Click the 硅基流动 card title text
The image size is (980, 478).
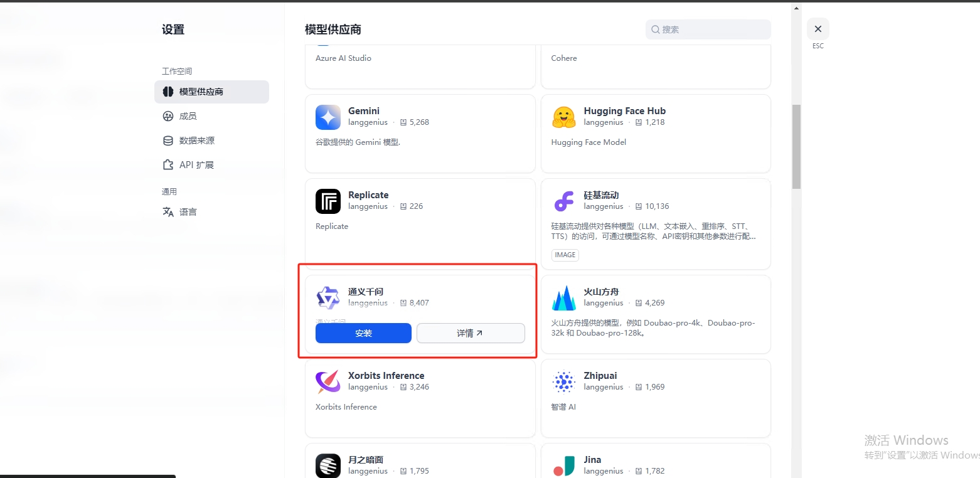[601, 195]
